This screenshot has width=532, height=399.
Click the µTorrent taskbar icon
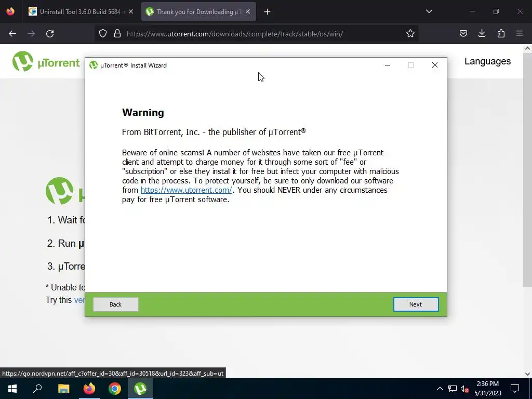click(140, 389)
